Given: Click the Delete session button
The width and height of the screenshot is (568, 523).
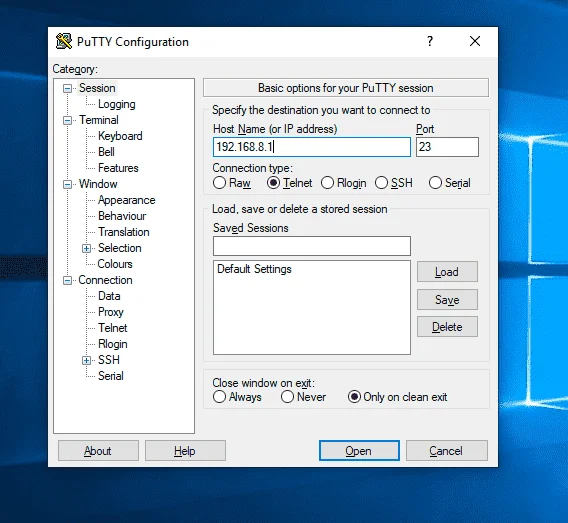Looking at the screenshot, I should pyautogui.click(x=447, y=327).
